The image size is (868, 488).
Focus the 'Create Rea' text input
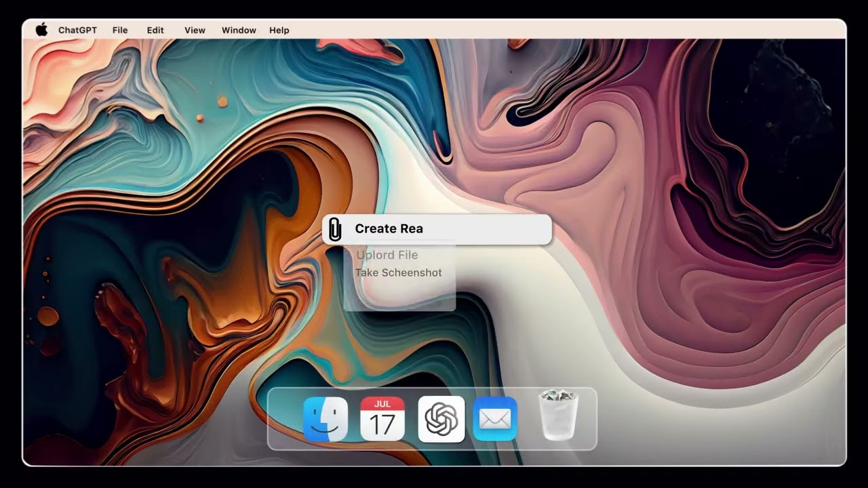tap(437, 229)
